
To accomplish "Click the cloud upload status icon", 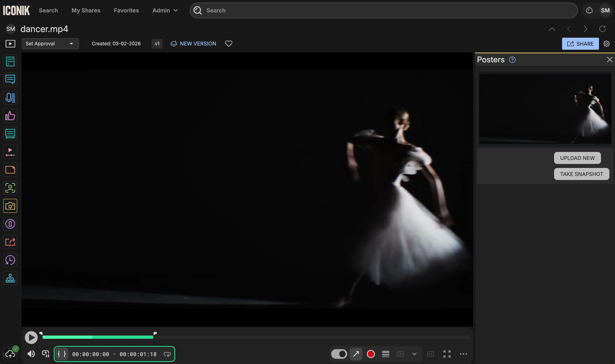I will point(10,354).
